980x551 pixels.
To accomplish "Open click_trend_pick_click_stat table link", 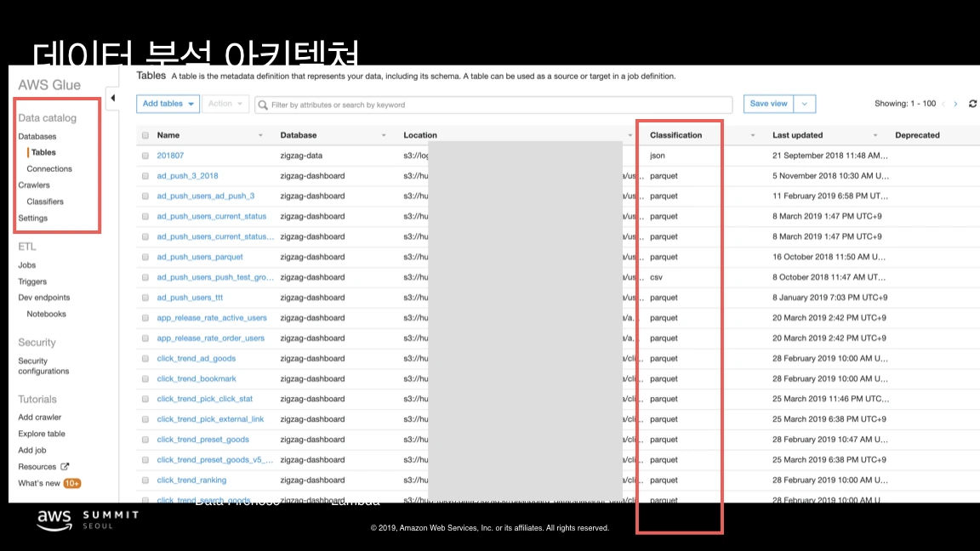I will click(204, 399).
